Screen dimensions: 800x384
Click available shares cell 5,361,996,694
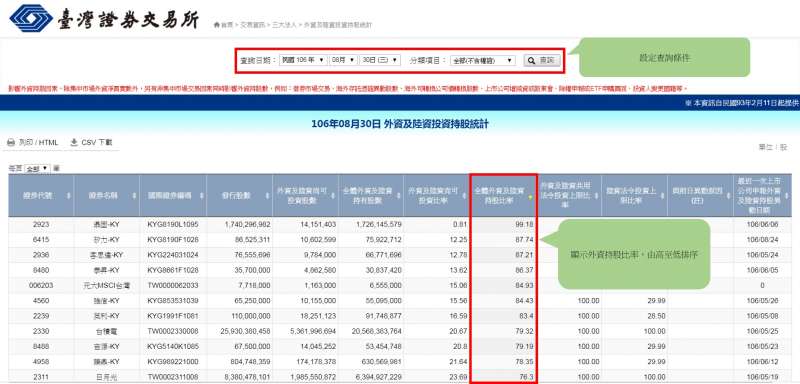305,331
